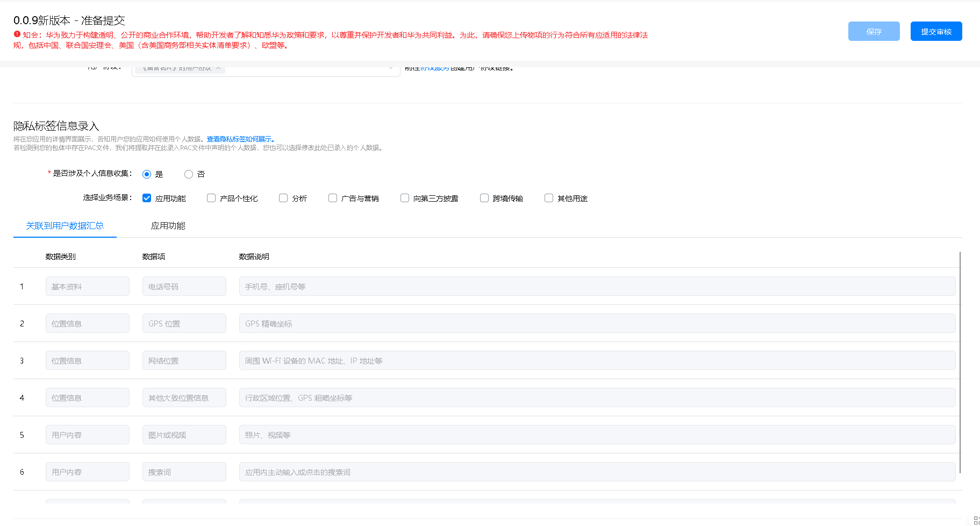980x526 pixels.
Task: Click the 电话号码 data item field
Action: [x=184, y=287]
